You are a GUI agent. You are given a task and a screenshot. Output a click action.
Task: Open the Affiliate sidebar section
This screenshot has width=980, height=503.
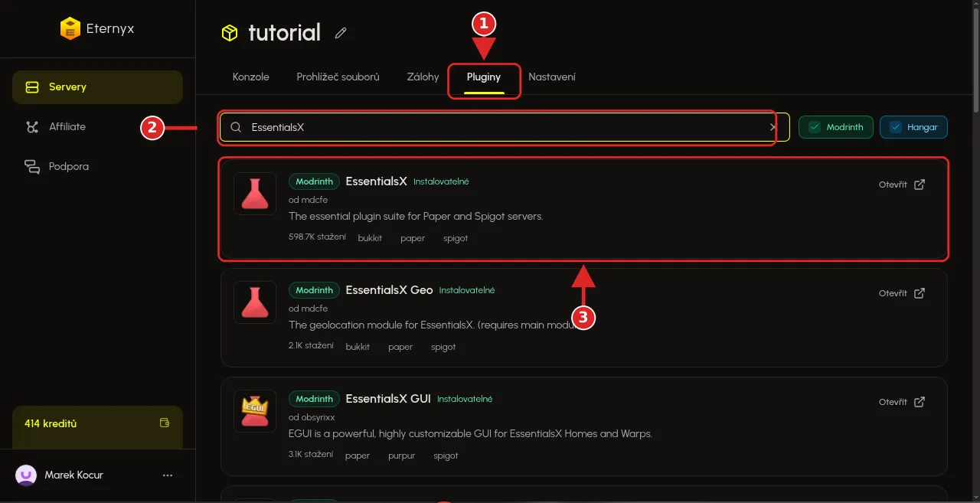click(97, 126)
